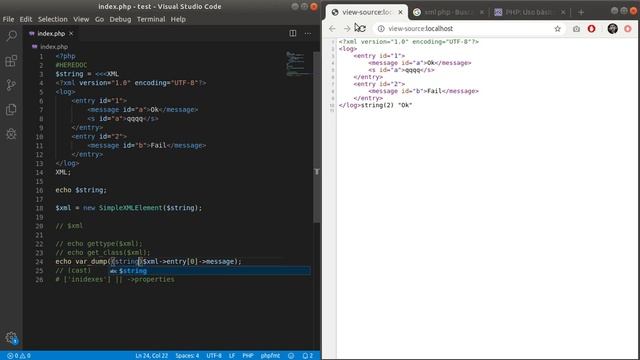Image resolution: width=640 pixels, height=360 pixels.
Task: Open the Help menu
Action: pyautogui.click(x=178, y=19)
